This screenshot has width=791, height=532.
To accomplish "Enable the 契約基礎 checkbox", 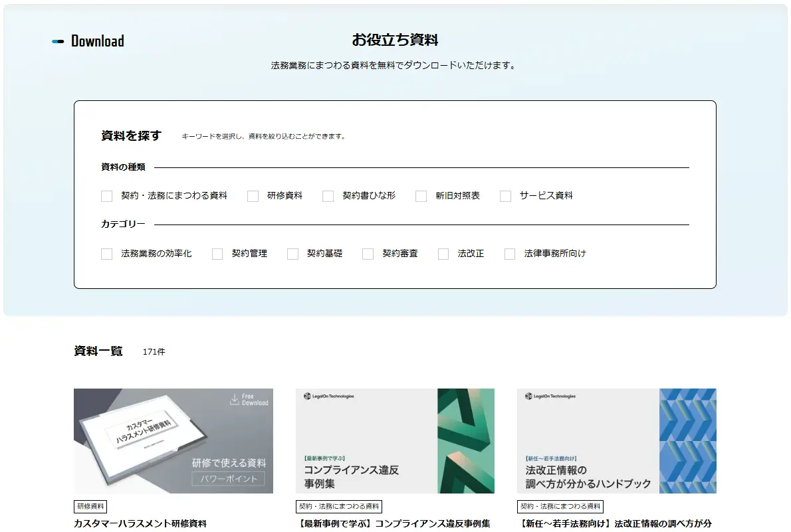I will tap(292, 253).
